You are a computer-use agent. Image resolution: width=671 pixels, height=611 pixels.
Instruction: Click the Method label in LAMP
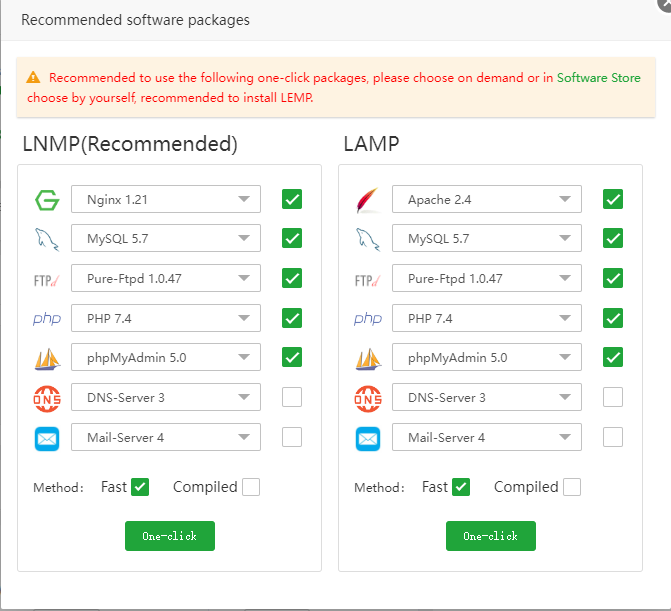(x=379, y=487)
